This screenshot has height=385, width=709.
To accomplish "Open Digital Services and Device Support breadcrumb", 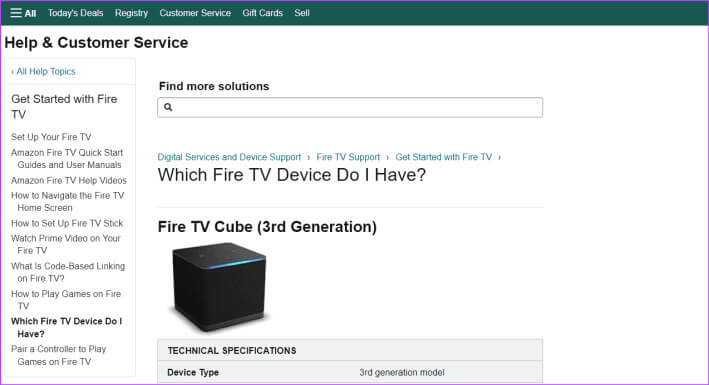I will (229, 157).
